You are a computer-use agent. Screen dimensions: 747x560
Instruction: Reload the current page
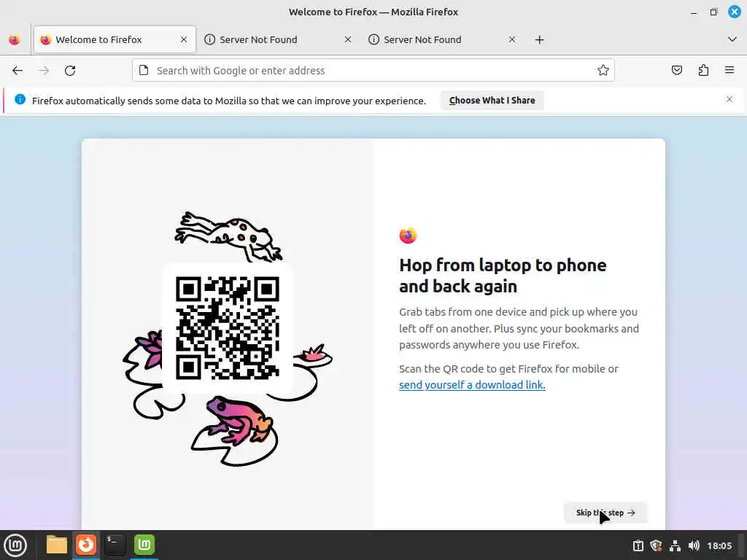[x=70, y=71]
